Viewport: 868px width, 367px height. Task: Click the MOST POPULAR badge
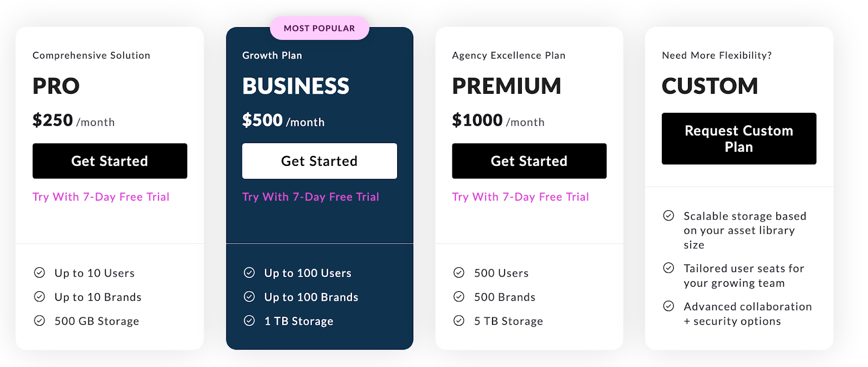(320, 28)
